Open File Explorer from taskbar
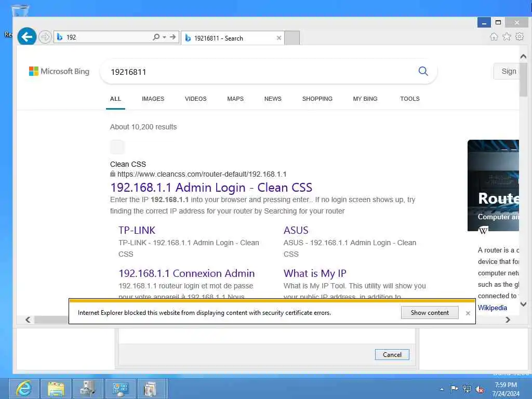Viewport: 532px width, 399px height. pos(56,389)
